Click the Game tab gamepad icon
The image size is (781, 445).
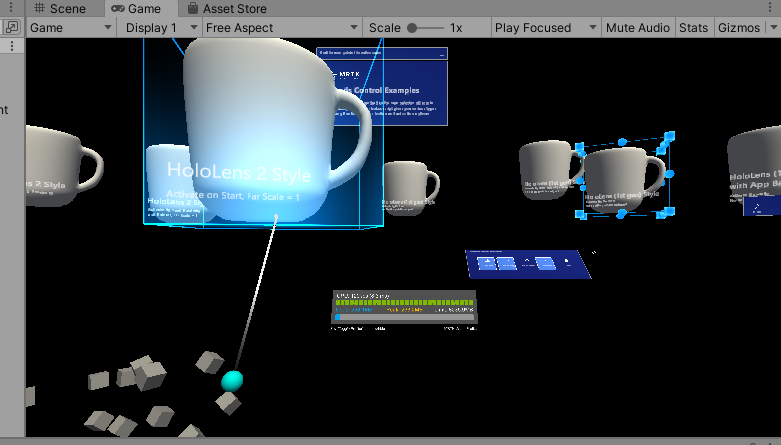(118, 8)
